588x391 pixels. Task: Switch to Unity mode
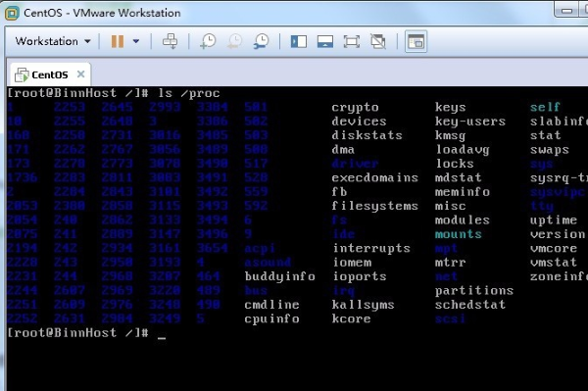point(378,41)
